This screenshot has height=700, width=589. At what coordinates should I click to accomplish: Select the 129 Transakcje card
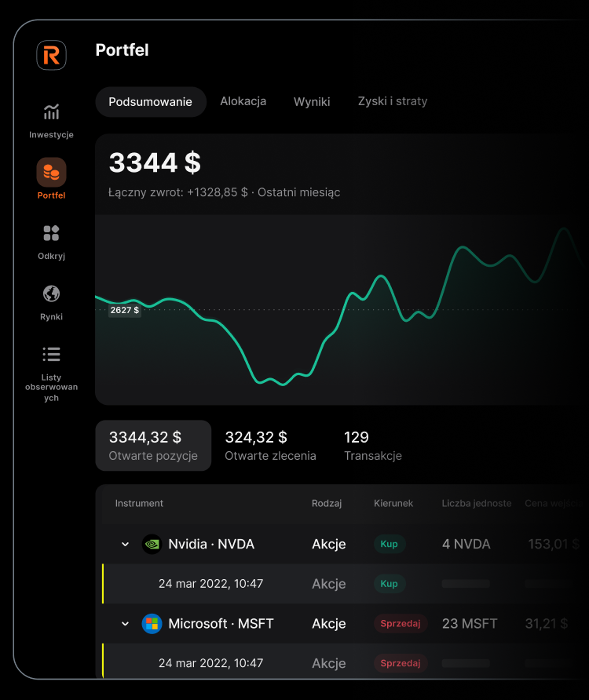(x=373, y=446)
